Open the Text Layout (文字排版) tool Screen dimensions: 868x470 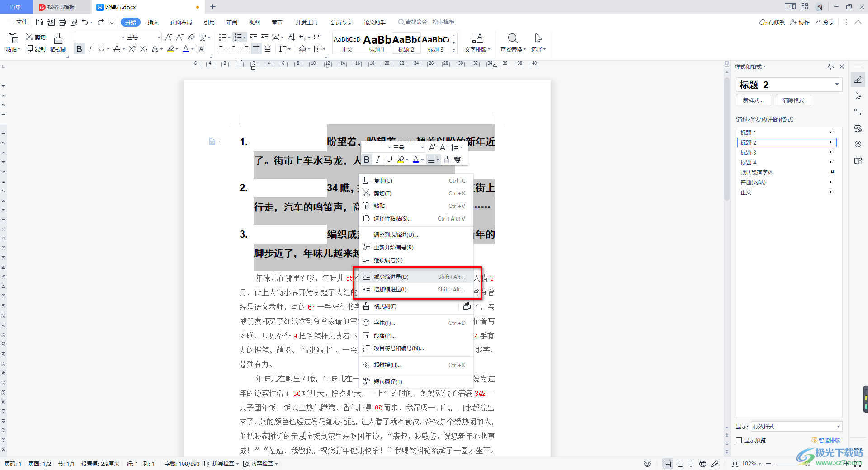click(477, 42)
